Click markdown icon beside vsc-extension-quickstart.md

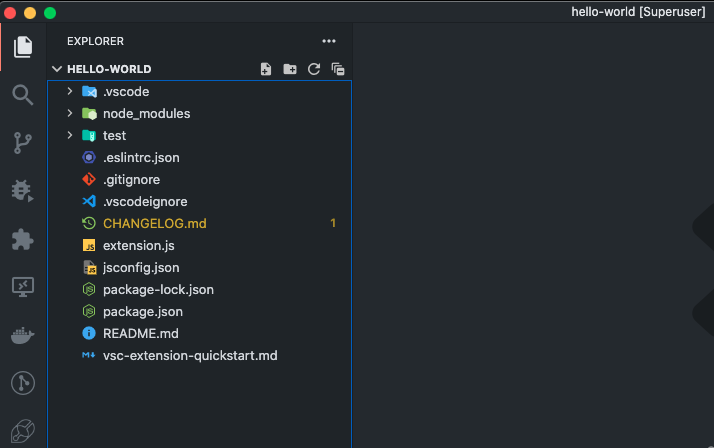[x=88, y=355]
